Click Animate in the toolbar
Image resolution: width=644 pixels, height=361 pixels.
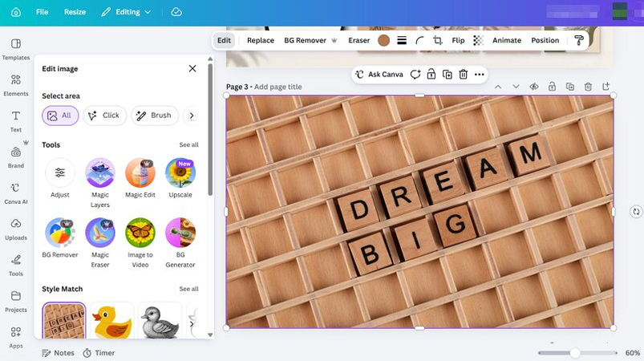pyautogui.click(x=507, y=40)
